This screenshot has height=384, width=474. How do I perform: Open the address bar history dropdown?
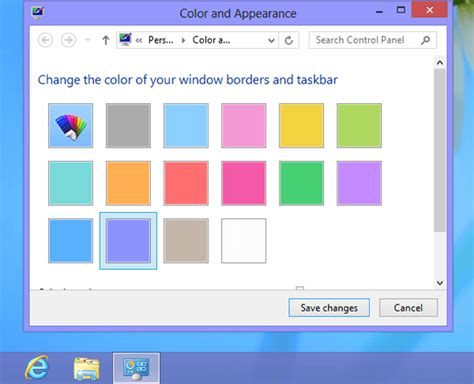(x=271, y=41)
